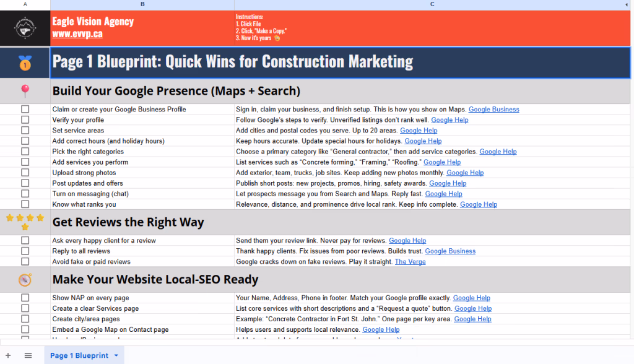Tick the Create city/area pages checkbox
Screen dimensions: 634x364
click(25, 319)
